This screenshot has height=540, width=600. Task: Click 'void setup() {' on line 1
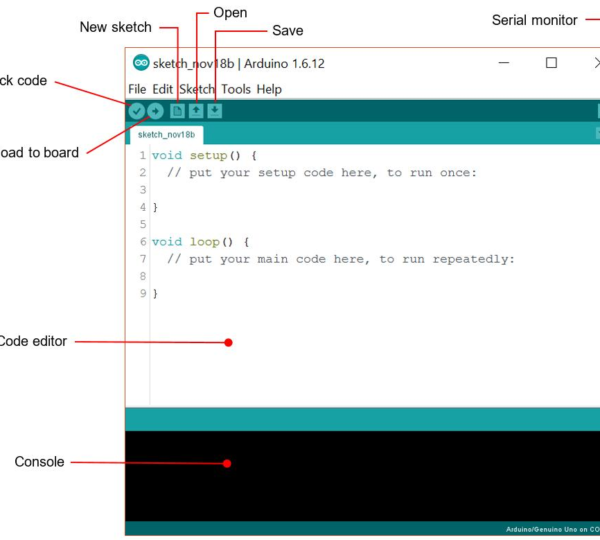tap(204, 155)
